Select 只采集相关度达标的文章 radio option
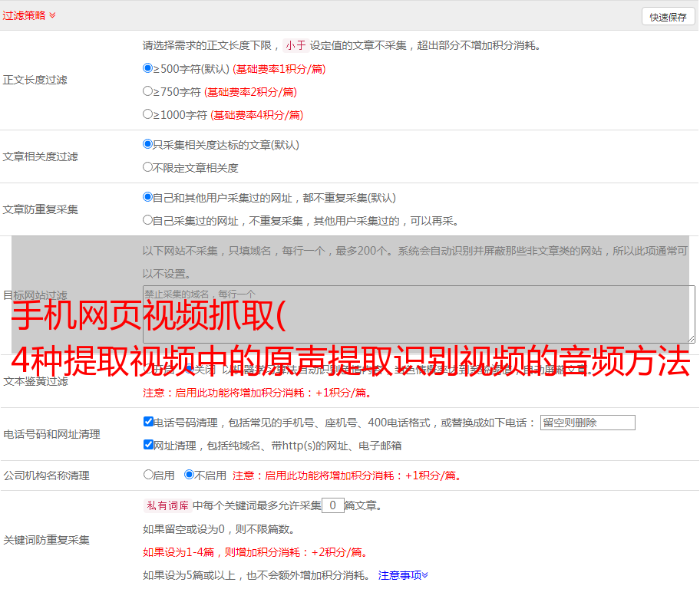This screenshot has width=700, height=589. 148,143
